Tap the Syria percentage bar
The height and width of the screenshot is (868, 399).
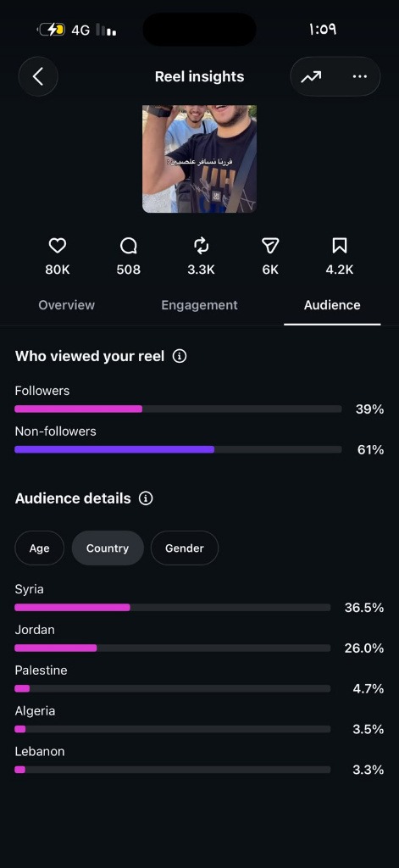[x=172, y=607]
